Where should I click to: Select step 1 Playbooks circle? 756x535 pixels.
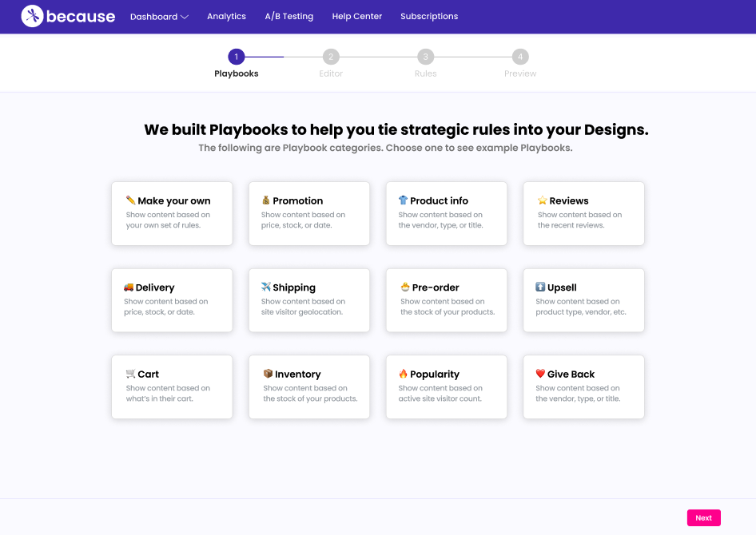237,57
